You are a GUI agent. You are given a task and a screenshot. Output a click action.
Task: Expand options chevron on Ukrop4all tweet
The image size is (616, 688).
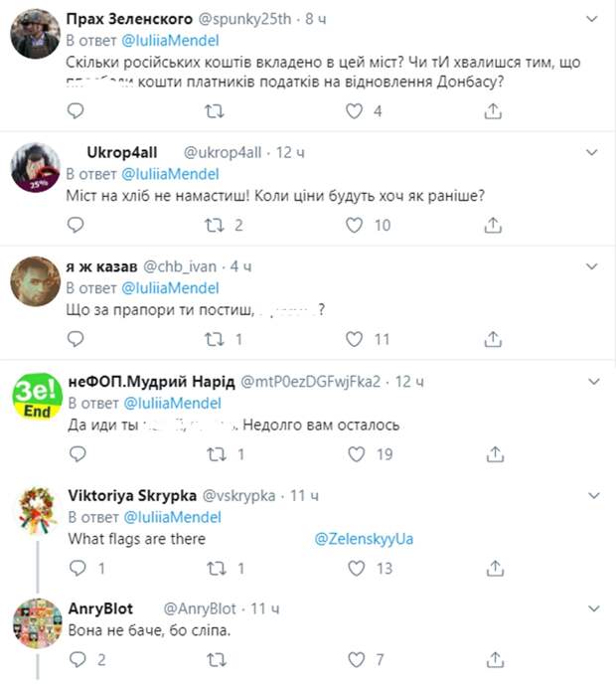(592, 152)
